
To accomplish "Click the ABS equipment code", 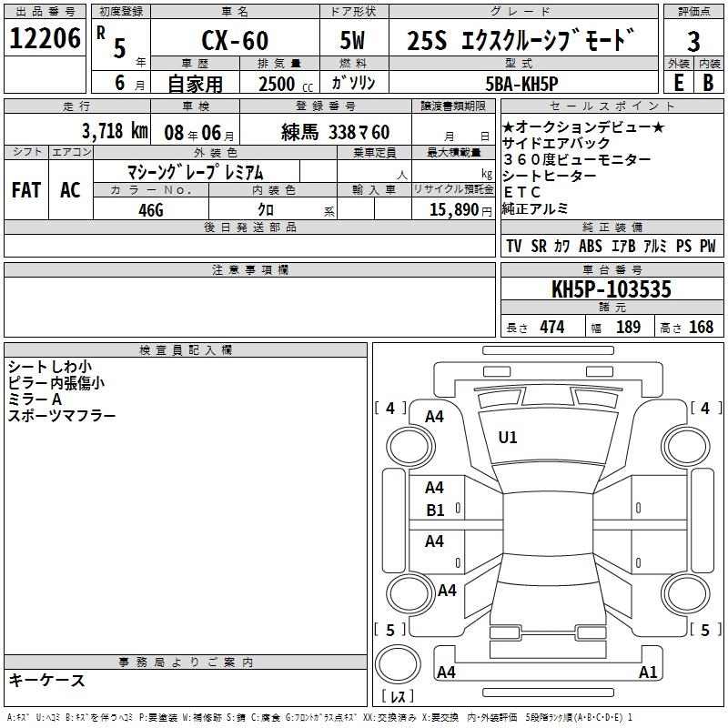I will 591,246.
